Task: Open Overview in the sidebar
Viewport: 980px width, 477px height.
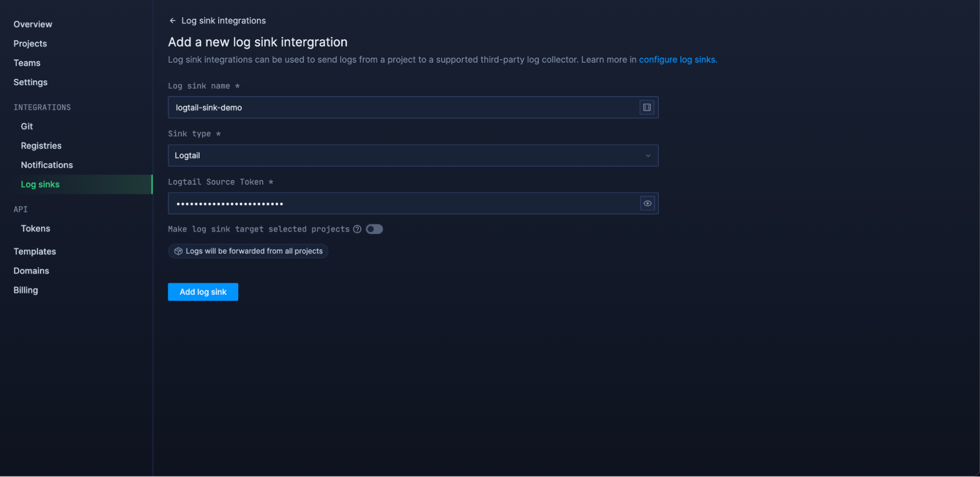Action: pos(33,24)
